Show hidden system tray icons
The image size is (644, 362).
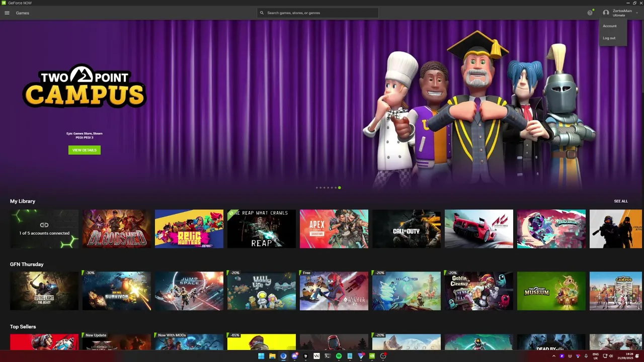click(x=554, y=356)
